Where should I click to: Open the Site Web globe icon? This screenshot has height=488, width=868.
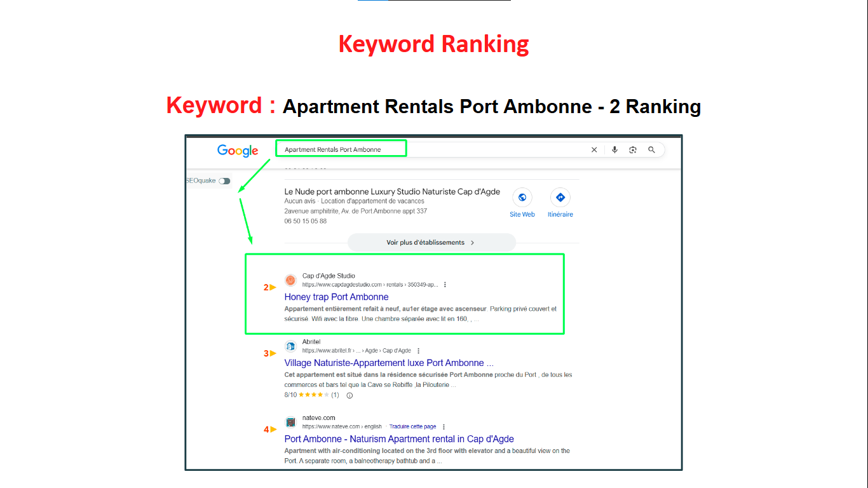(522, 198)
